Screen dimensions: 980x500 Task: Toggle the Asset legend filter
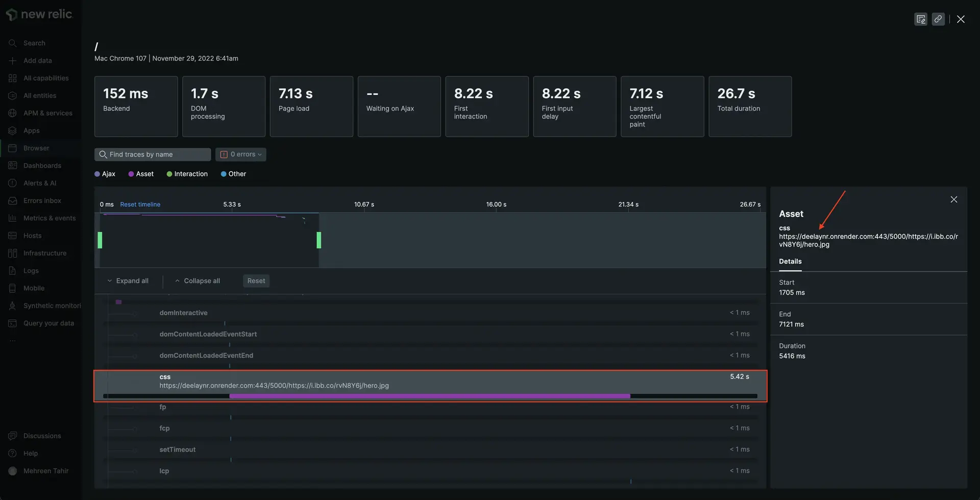pyautogui.click(x=141, y=174)
